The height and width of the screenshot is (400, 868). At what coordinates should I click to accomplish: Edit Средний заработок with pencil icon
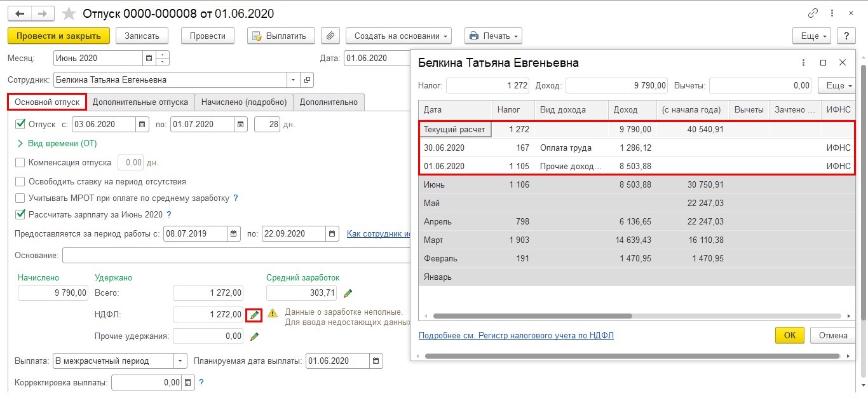click(348, 293)
